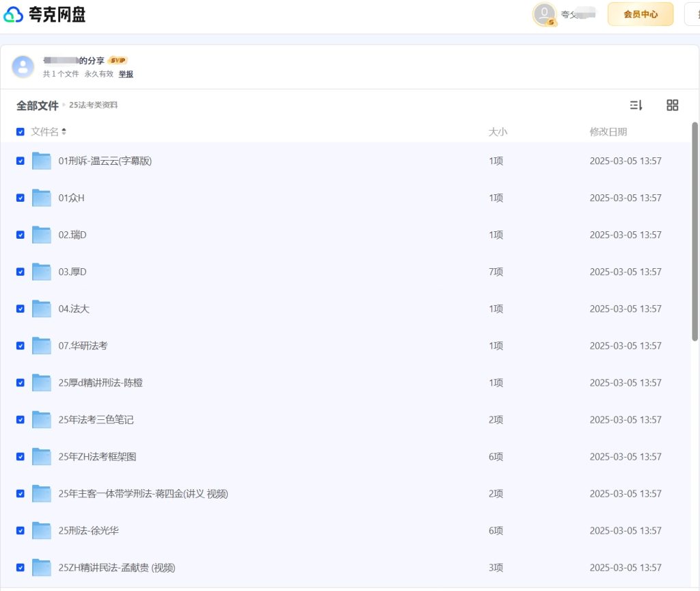The image size is (700, 591).
Task: Click the sharer's profile avatar
Action: click(23, 67)
